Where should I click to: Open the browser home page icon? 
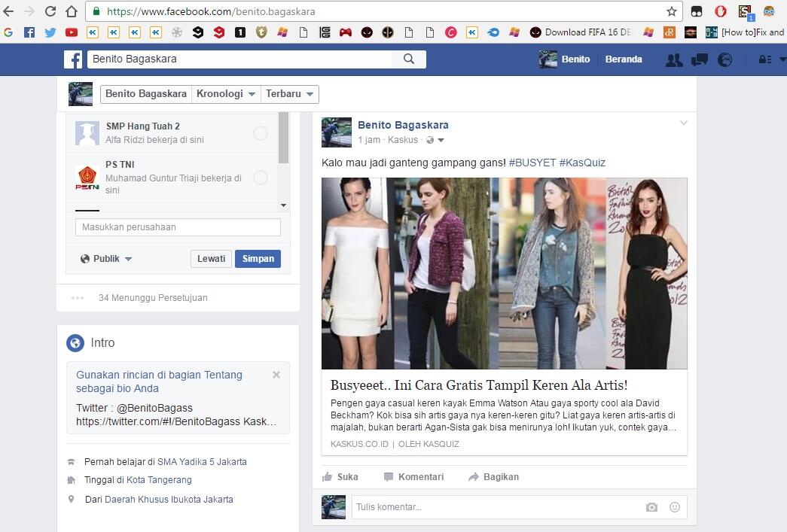72,11
